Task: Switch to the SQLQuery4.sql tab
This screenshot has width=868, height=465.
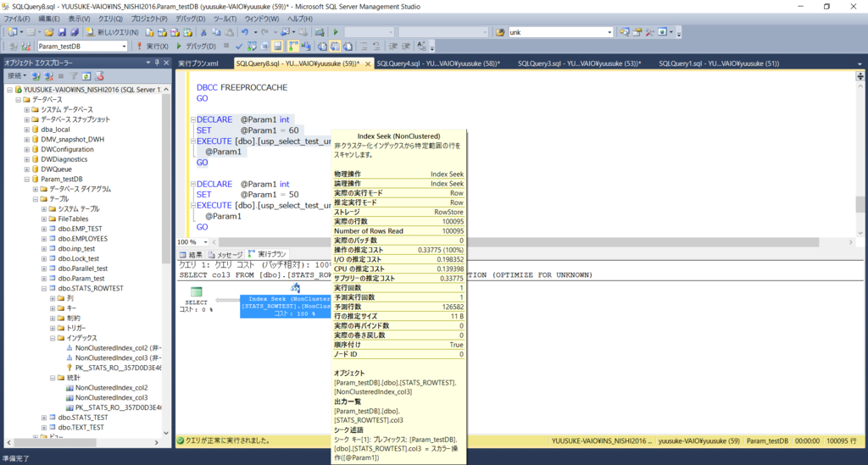Action: (438, 64)
